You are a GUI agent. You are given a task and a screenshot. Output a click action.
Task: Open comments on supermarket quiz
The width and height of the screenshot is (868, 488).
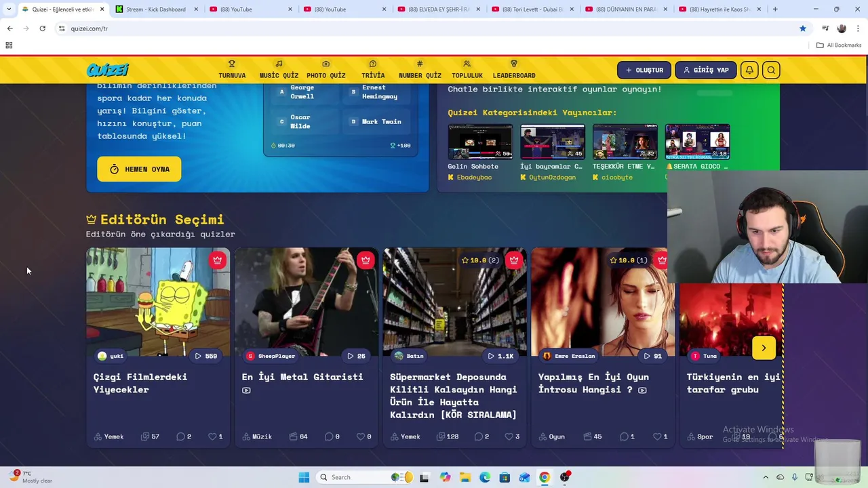click(x=482, y=436)
